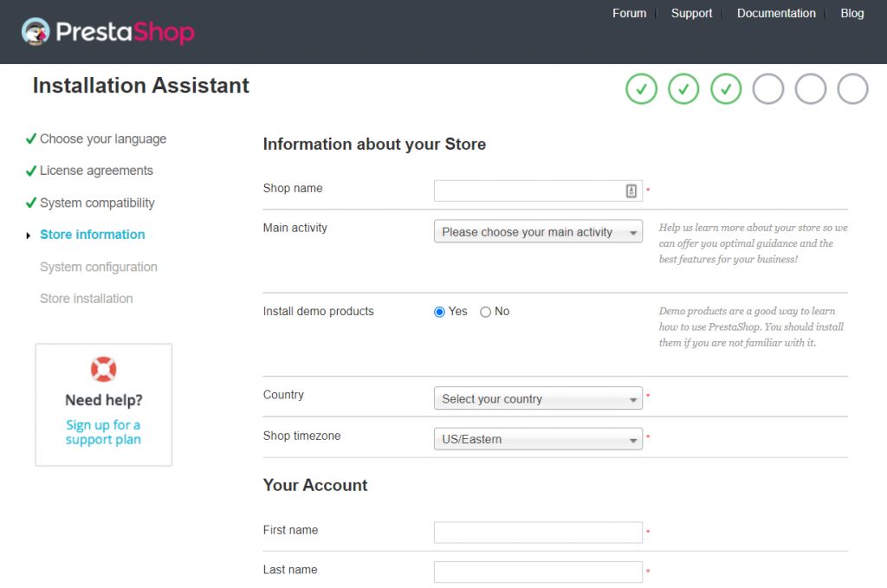
Task: Click the lifebuoy Need help icon
Action: (103, 368)
